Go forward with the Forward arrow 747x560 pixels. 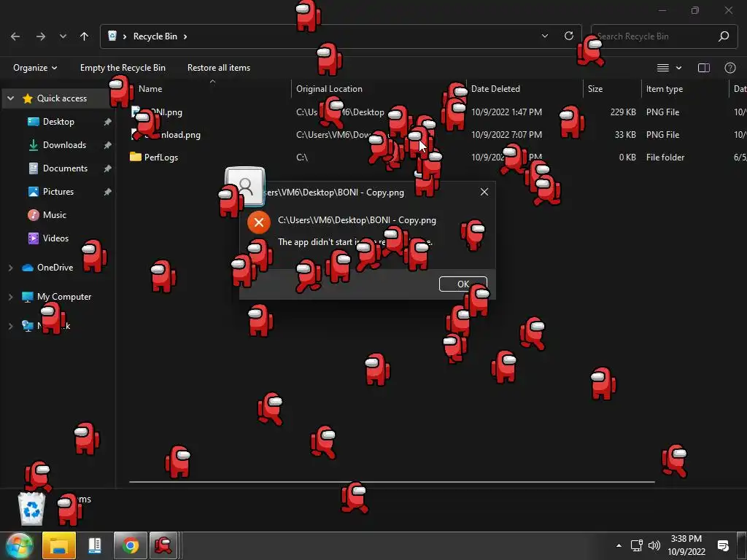[x=41, y=36]
